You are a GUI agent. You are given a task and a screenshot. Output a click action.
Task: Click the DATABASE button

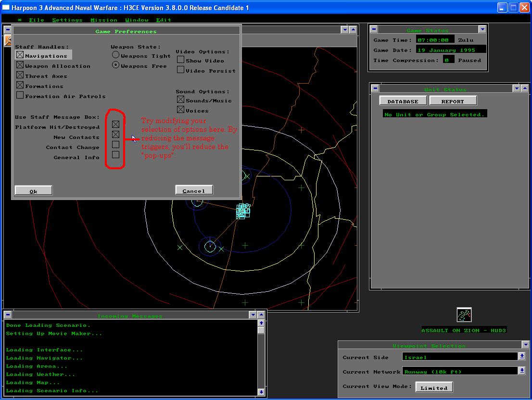403,101
